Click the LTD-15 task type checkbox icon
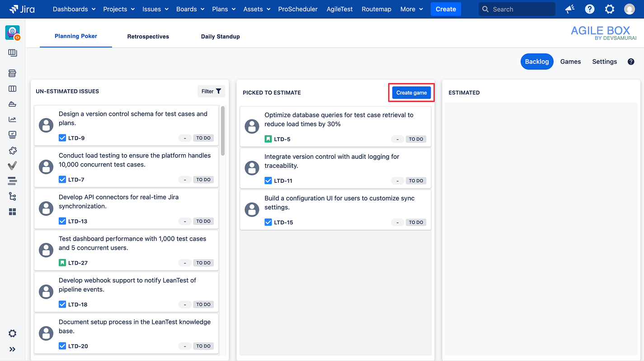This screenshot has width=644, height=361. point(268,222)
